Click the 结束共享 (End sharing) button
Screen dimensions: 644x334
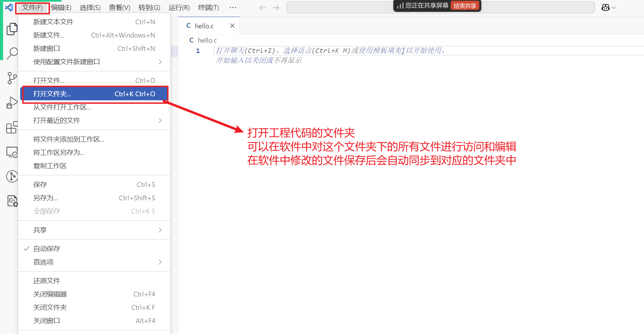click(x=465, y=6)
